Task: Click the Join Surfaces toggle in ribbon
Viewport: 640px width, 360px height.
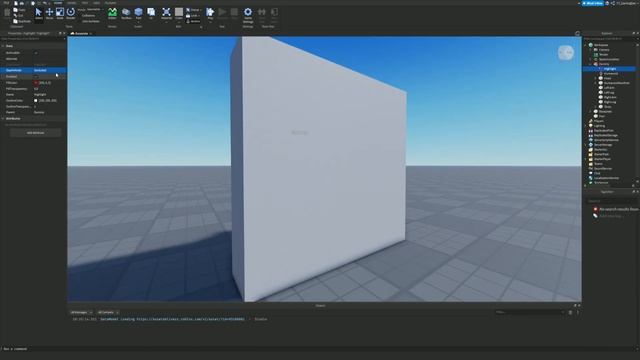Action: [x=90, y=21]
